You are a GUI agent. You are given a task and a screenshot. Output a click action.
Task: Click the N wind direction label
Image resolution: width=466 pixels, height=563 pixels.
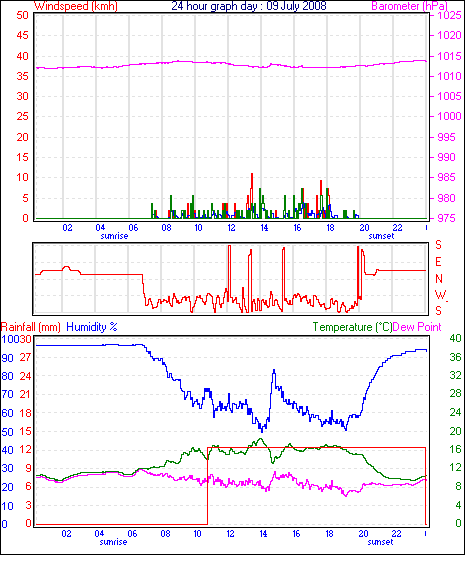[x=439, y=279]
